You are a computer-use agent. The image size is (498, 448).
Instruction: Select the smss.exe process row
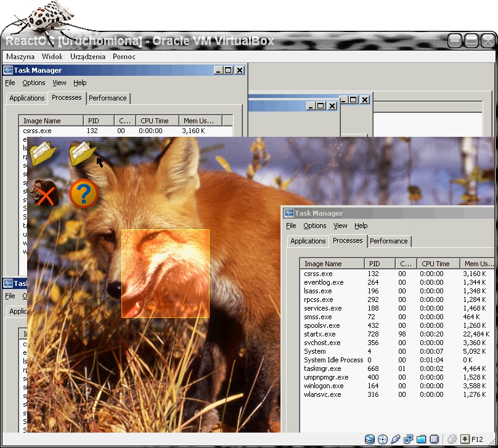[x=397, y=317]
